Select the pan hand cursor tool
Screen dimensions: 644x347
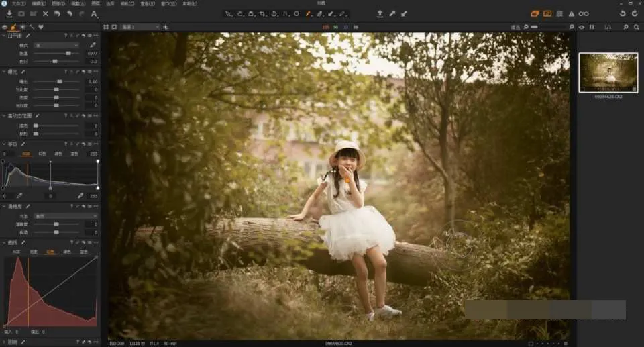(x=240, y=14)
